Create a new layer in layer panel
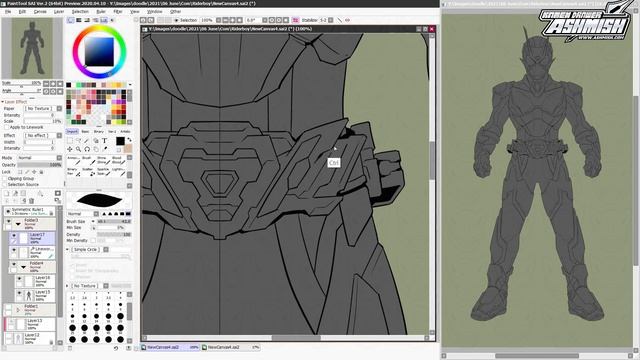 pyautogui.click(x=7, y=193)
